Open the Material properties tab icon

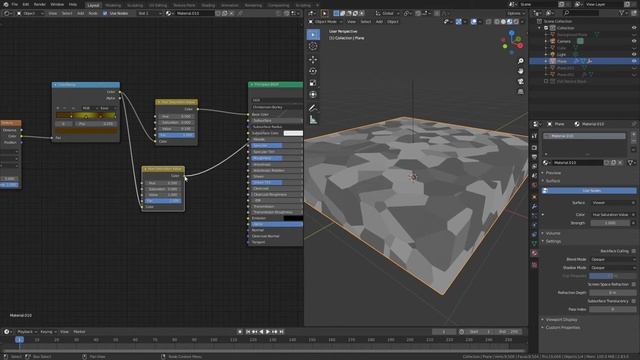coord(534,253)
